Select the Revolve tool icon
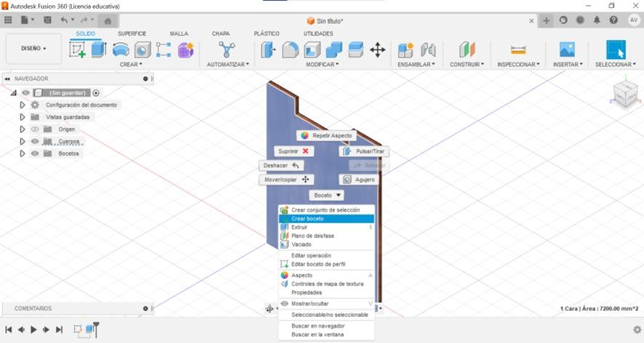This screenshot has height=343, width=644. [x=121, y=49]
